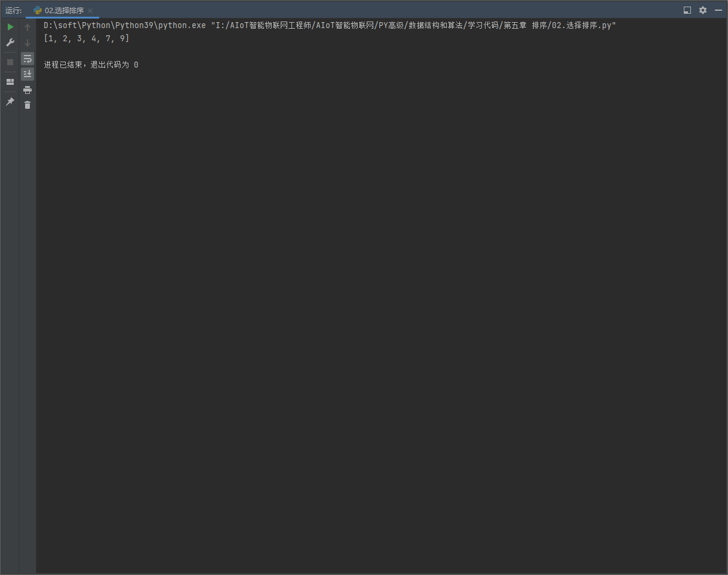Toggle scroll to end of output

(27, 74)
